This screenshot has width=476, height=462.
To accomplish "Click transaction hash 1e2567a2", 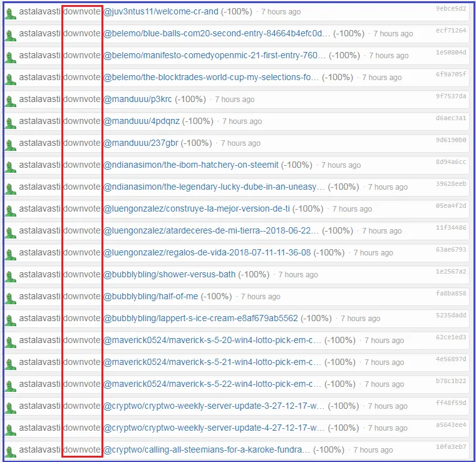I will click(x=451, y=271).
